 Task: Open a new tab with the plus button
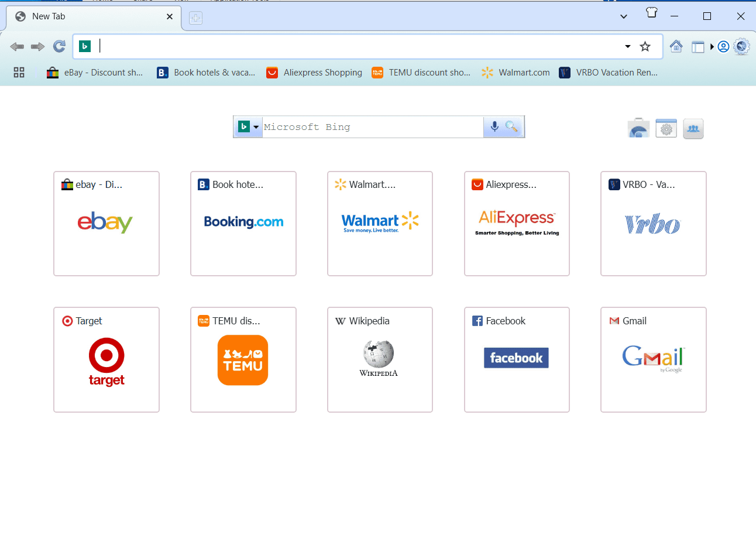tap(195, 18)
